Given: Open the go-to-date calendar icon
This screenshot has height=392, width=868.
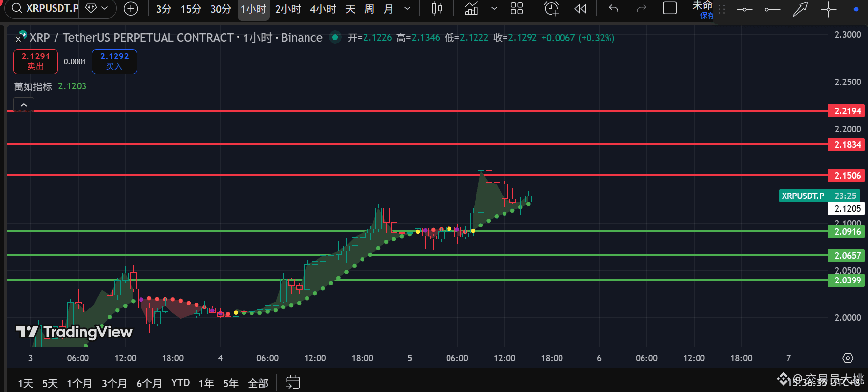Looking at the screenshot, I should tap(293, 383).
